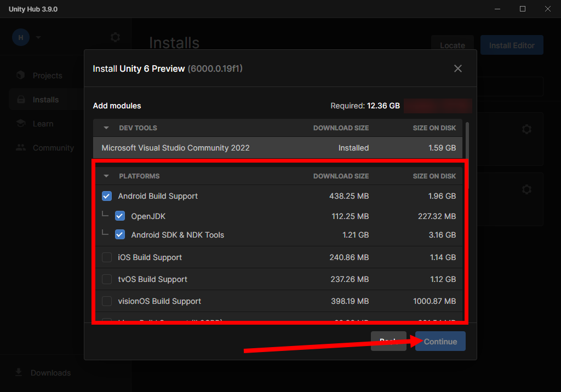Screen dimensions: 561x392
Task: Click the Community people icon
Action: tap(21, 147)
